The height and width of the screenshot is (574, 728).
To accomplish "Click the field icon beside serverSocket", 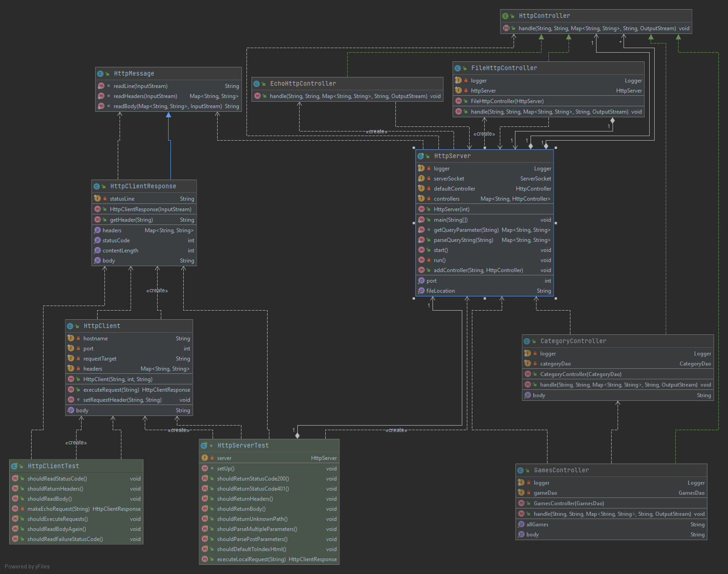I will click(421, 178).
